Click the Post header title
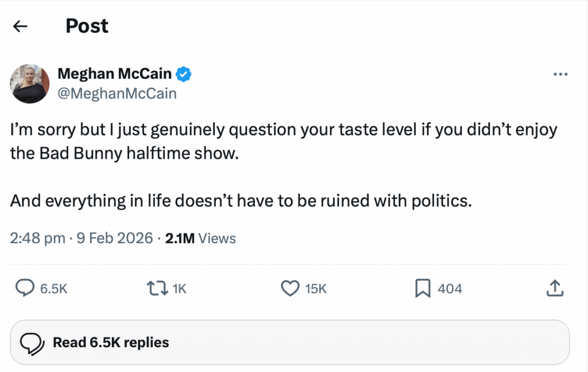 [87, 26]
